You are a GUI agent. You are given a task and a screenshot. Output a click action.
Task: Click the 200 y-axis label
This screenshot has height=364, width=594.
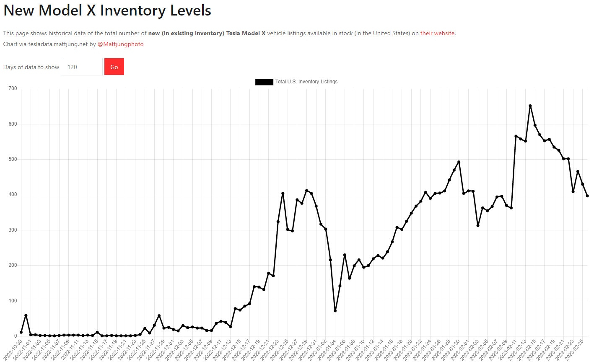coord(13,265)
